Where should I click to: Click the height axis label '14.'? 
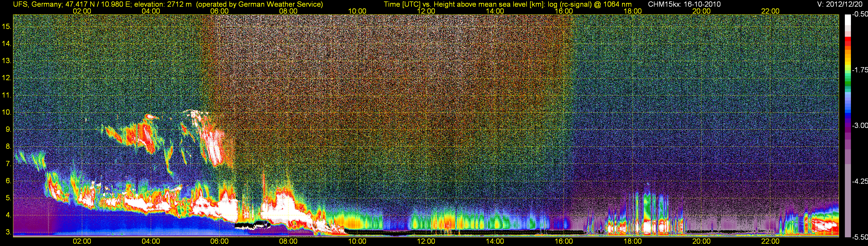coord(7,43)
